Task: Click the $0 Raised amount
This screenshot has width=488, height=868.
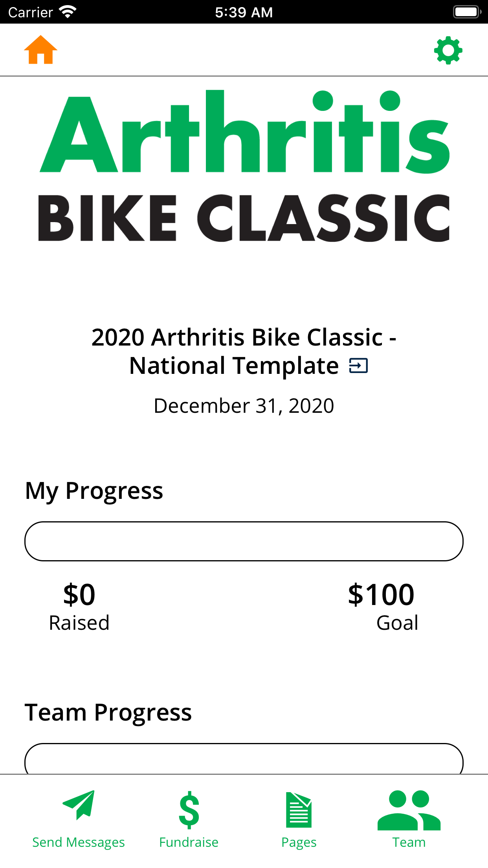Action: (x=79, y=594)
